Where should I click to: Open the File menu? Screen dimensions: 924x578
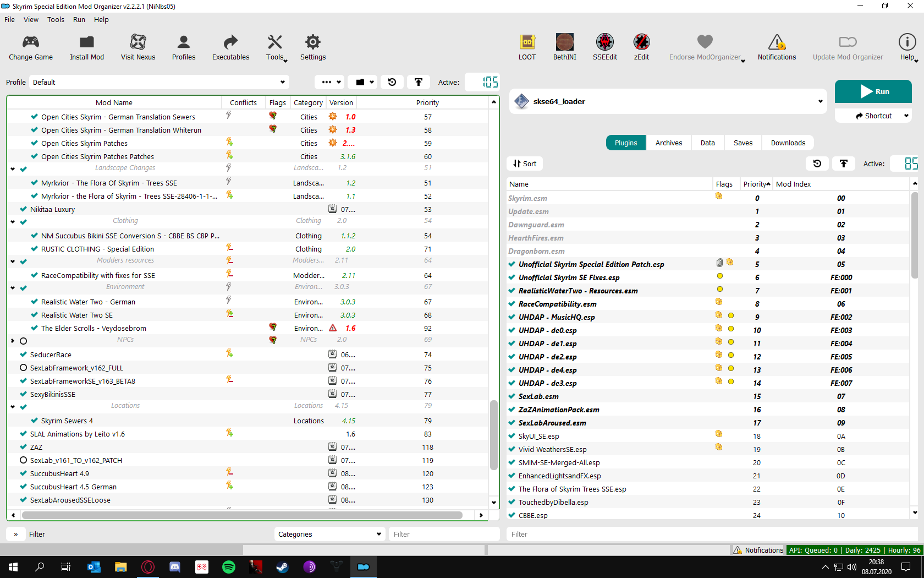(x=9, y=19)
